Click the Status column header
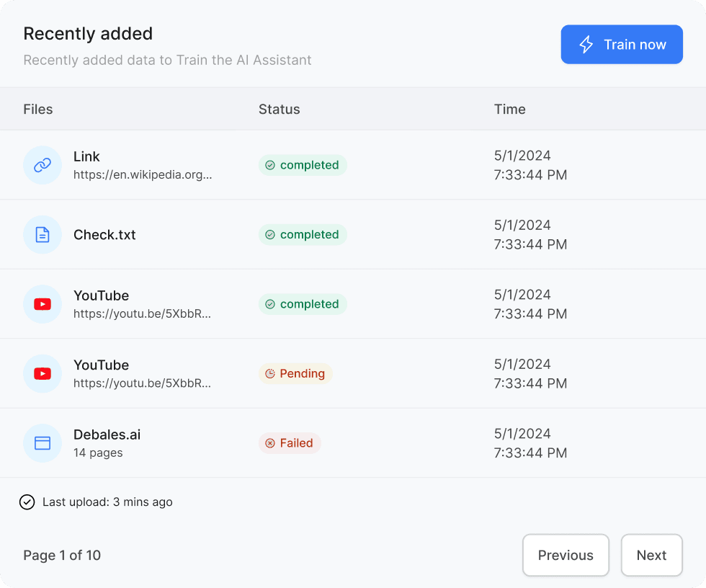 [279, 110]
